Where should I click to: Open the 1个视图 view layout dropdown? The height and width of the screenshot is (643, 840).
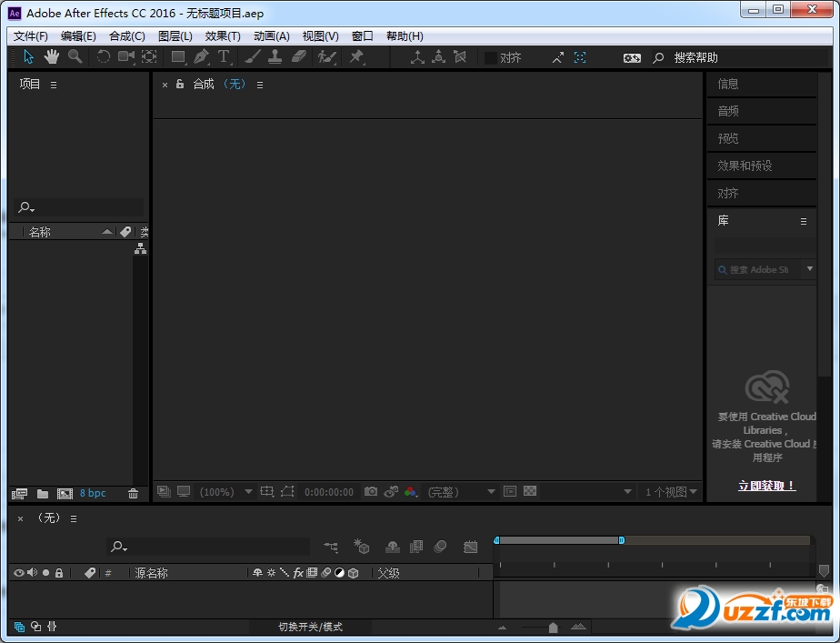tap(671, 492)
